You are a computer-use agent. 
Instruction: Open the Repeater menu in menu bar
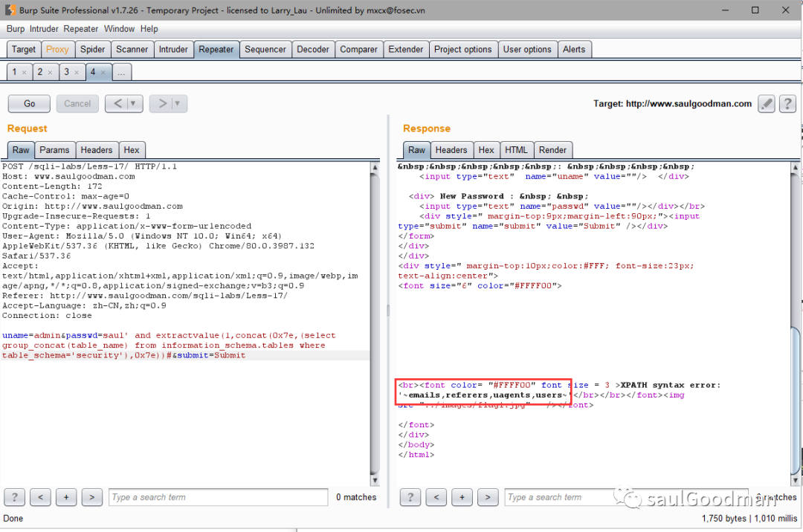click(80, 29)
